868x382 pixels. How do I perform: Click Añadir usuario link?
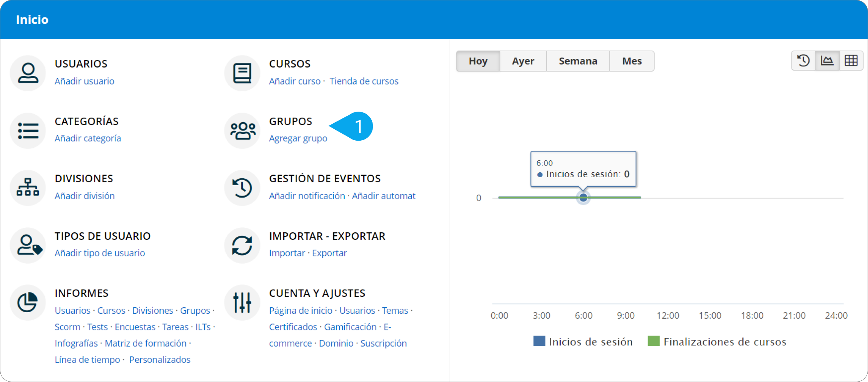pos(84,81)
